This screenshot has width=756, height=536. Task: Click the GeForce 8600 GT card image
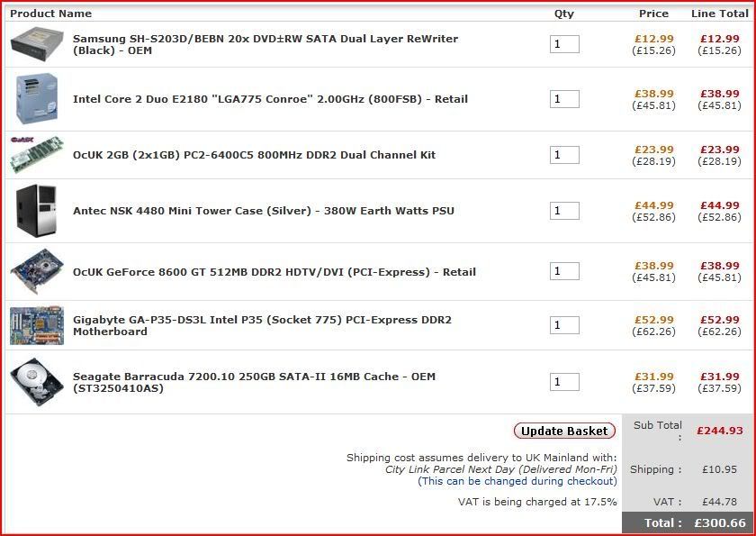click(x=37, y=270)
